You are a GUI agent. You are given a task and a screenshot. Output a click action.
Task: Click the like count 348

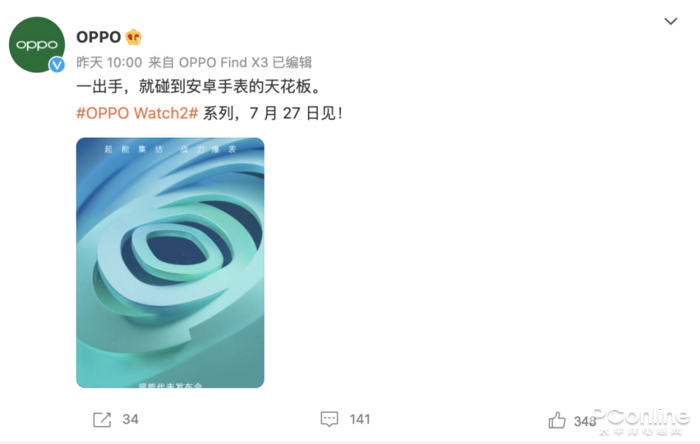585,421
